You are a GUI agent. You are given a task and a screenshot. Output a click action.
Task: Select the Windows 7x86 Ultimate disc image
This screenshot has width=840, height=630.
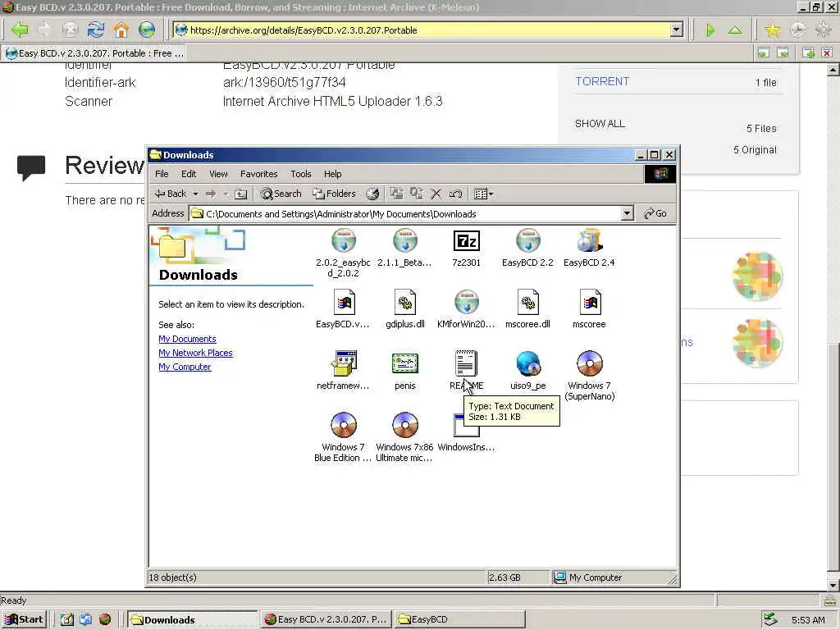point(404,437)
